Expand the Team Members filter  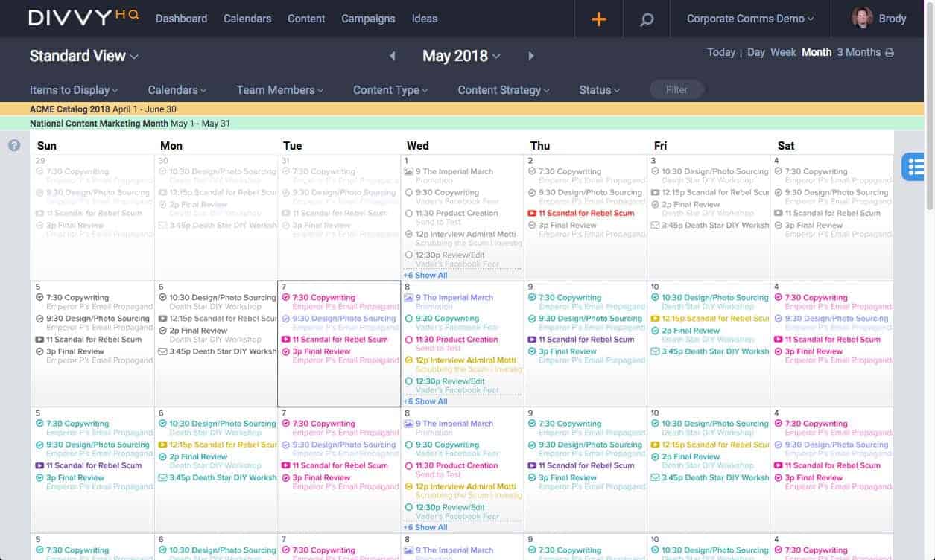pyautogui.click(x=280, y=90)
